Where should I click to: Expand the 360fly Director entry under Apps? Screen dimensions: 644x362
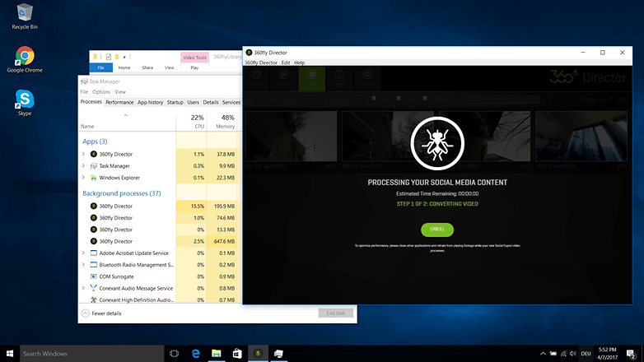83,154
